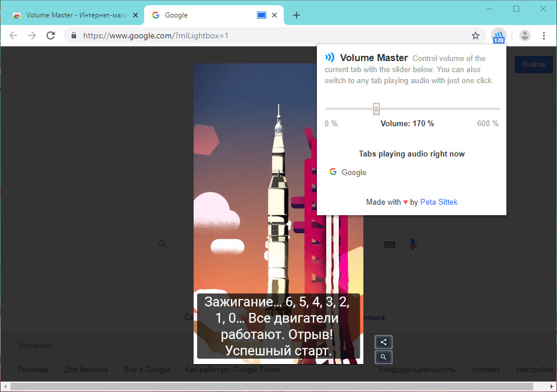The image size is (557, 392).
Task: Open the on-screen keyboard icon
Action: point(390,244)
